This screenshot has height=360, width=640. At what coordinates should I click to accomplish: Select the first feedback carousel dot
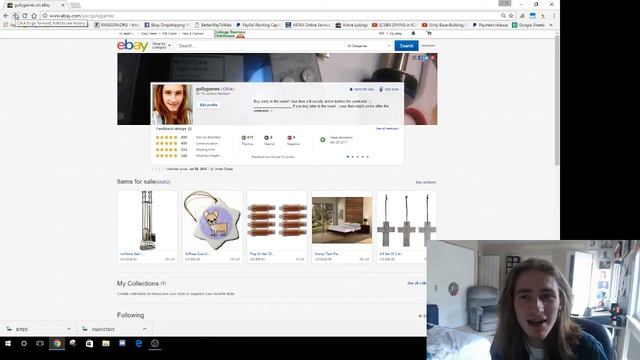click(x=348, y=157)
